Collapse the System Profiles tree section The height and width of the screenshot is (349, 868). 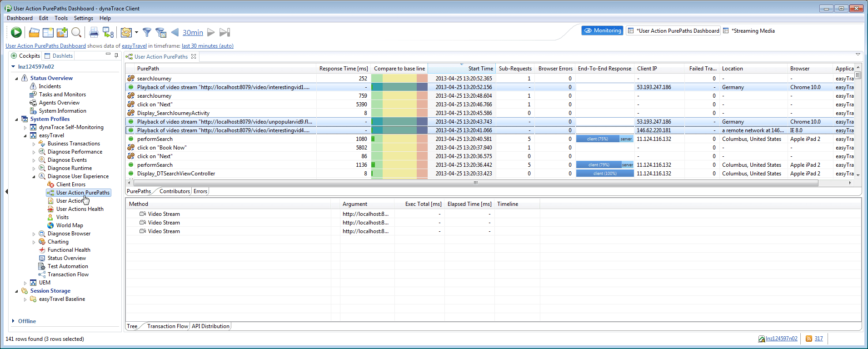pyautogui.click(x=17, y=119)
